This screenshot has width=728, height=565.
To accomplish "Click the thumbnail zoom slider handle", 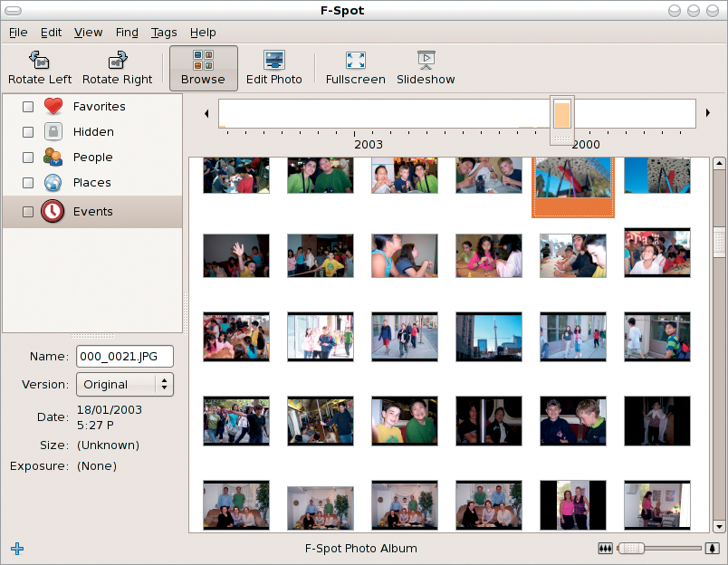I will [631, 549].
